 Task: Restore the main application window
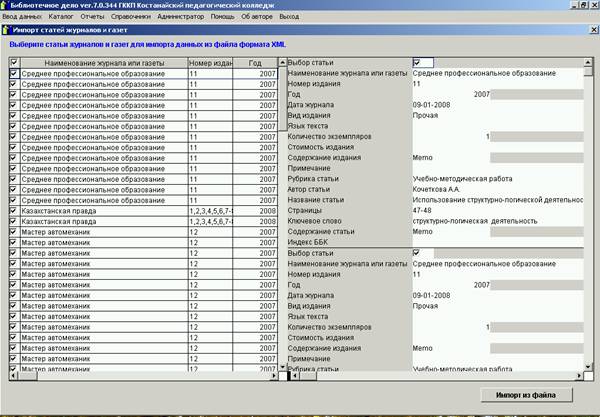tap(584, 5)
